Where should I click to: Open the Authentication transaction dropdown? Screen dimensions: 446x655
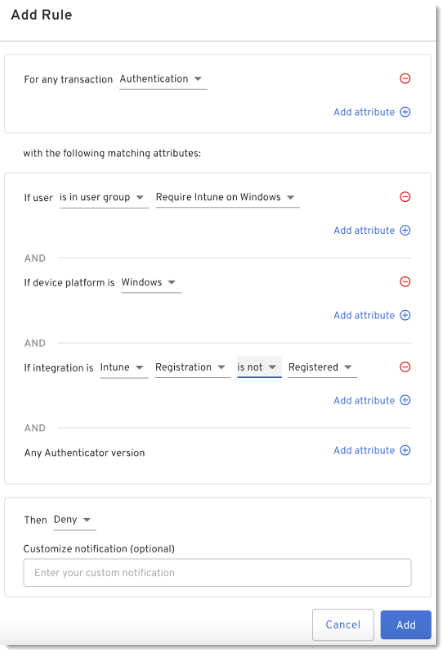(x=163, y=79)
